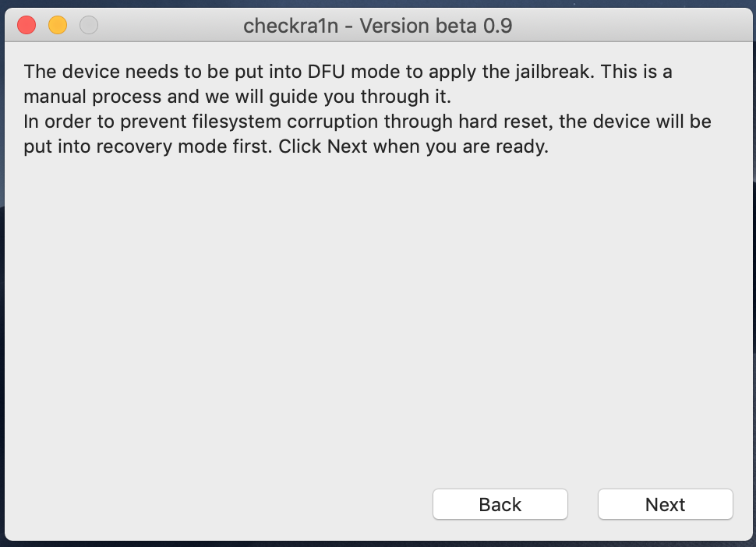This screenshot has height=547, width=756.
Task: Minimize the checkra1n window with yellow button
Action: click(58, 26)
